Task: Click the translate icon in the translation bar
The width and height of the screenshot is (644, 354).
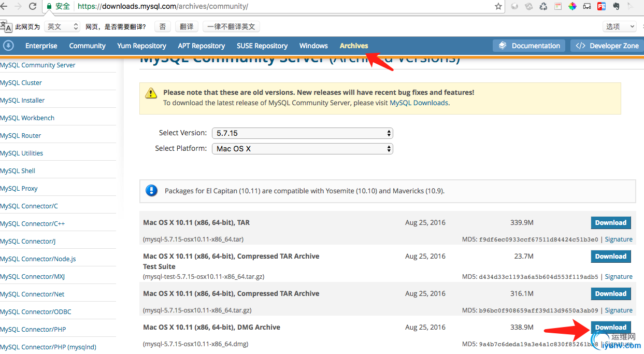Action: point(5,26)
